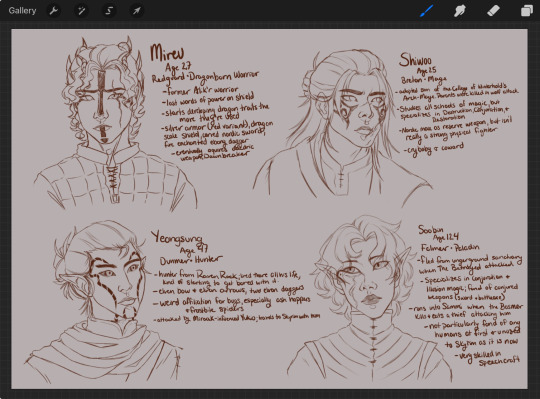540x399 pixels.
Task: Tap the 'Redguard Dragonborn Warrior' text line
Action: click(205, 77)
